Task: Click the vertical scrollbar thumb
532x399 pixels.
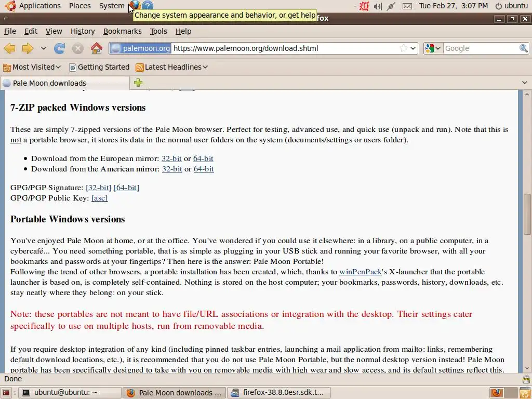Action: [x=527, y=214]
